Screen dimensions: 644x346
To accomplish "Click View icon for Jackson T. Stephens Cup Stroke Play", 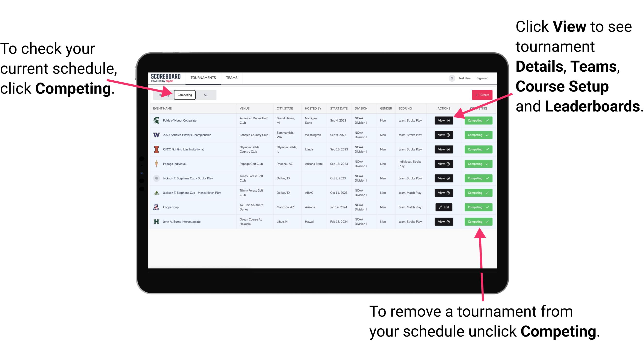I will pos(443,178).
